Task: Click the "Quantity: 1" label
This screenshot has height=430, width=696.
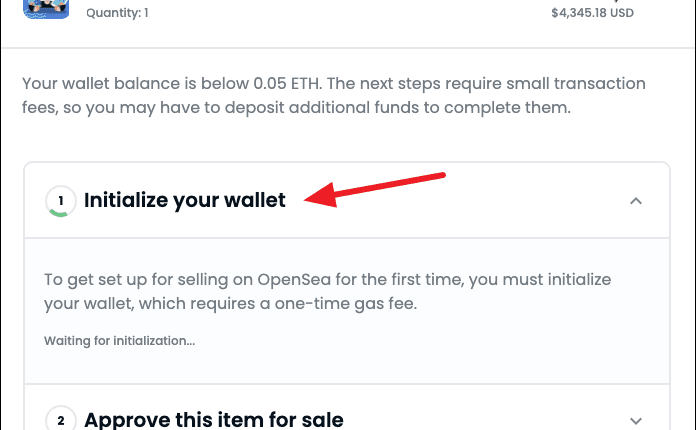Action: tap(120, 13)
